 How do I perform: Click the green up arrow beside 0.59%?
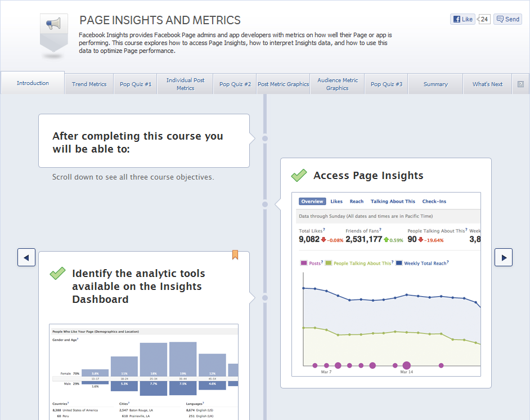tap(386, 240)
